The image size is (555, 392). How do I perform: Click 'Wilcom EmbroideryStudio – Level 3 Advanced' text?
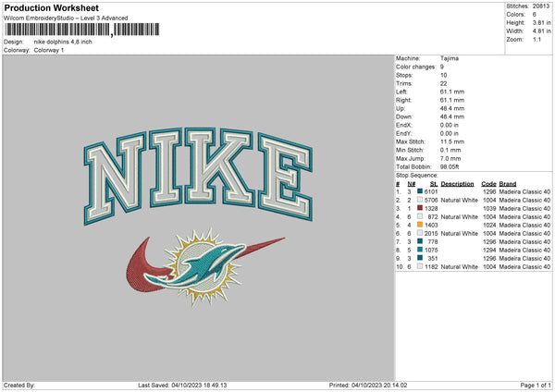(66, 18)
